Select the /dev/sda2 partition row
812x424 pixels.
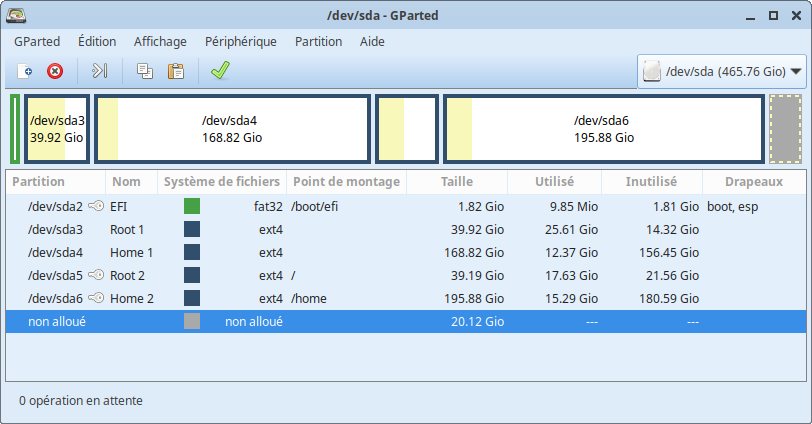[x=406, y=206]
